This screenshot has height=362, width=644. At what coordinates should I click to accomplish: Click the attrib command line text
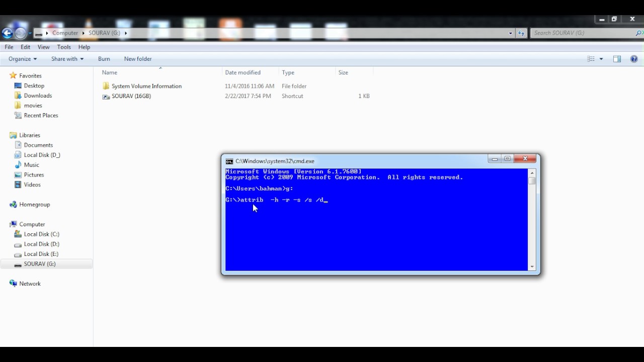(x=283, y=200)
